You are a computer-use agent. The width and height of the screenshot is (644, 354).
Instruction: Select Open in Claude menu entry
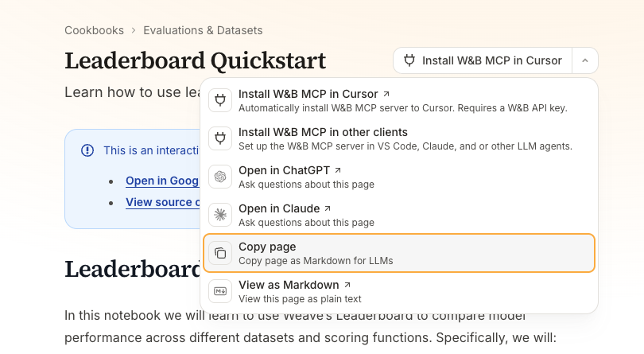pyautogui.click(x=399, y=215)
